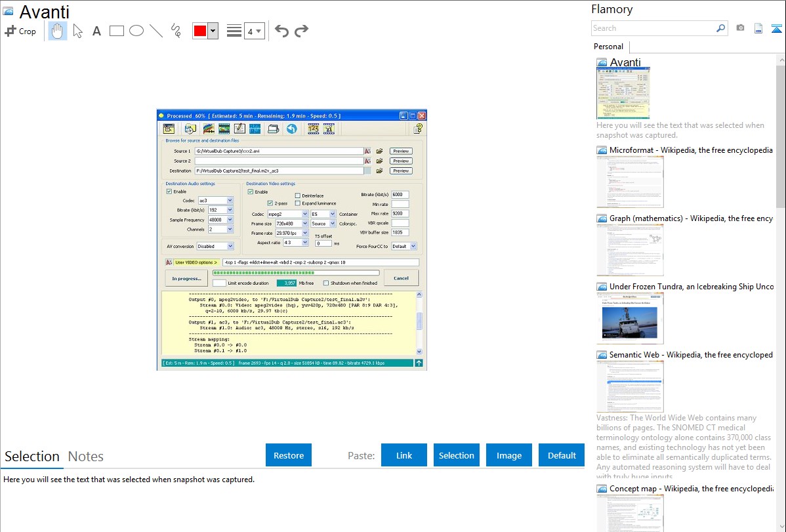
Task: Click the document page icon in Flamory panel
Action: [758, 28]
